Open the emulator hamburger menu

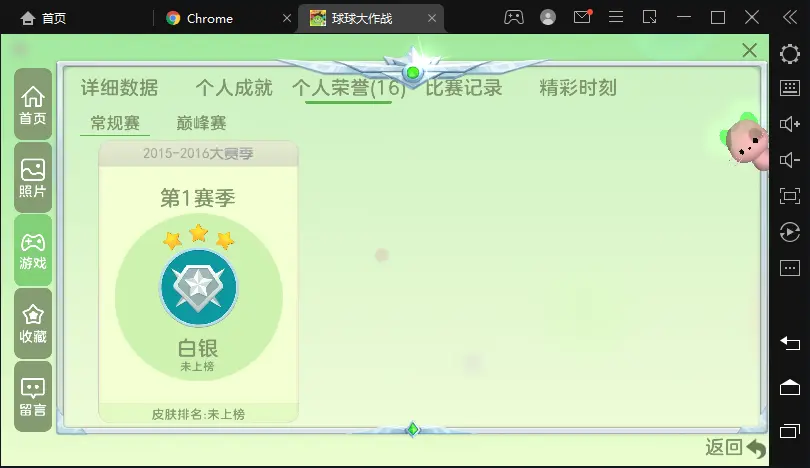(616, 18)
